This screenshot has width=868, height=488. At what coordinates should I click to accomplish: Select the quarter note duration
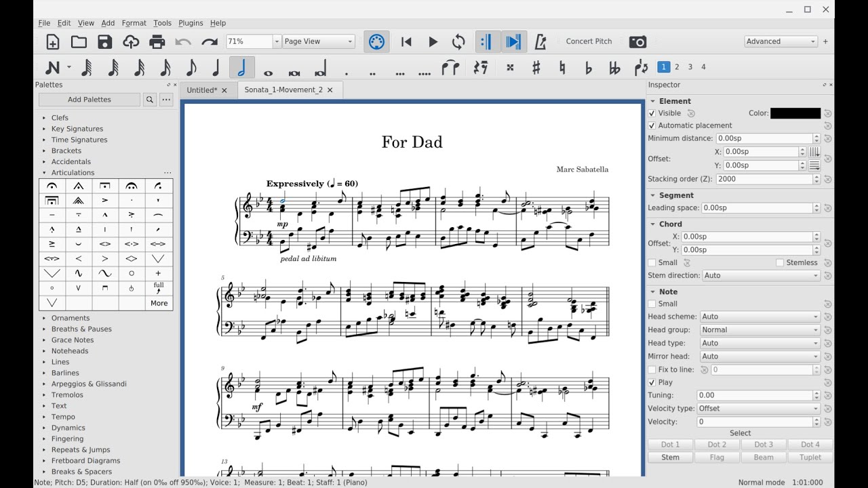tap(216, 68)
